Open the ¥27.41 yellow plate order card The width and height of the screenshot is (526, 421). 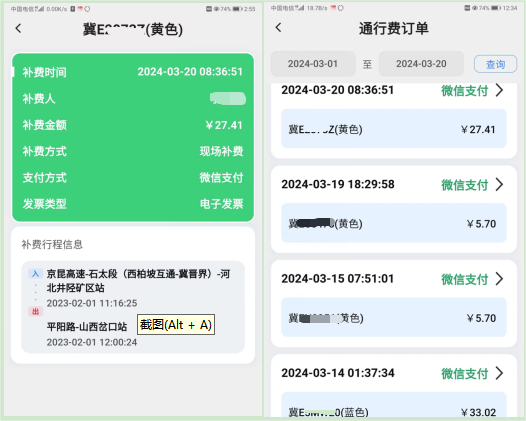coord(394,129)
